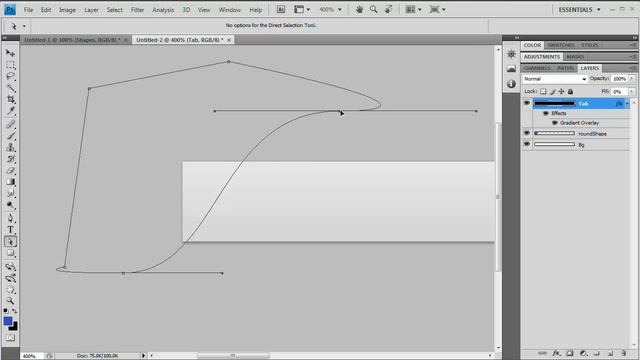Open the Fill slider arrow
This screenshot has width=640, height=360.
tap(632, 91)
